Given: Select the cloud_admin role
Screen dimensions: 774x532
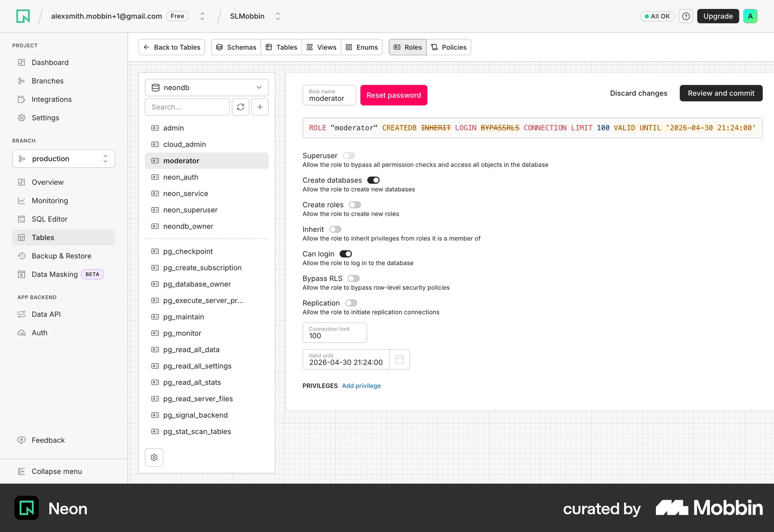Looking at the screenshot, I should tap(207, 144).
